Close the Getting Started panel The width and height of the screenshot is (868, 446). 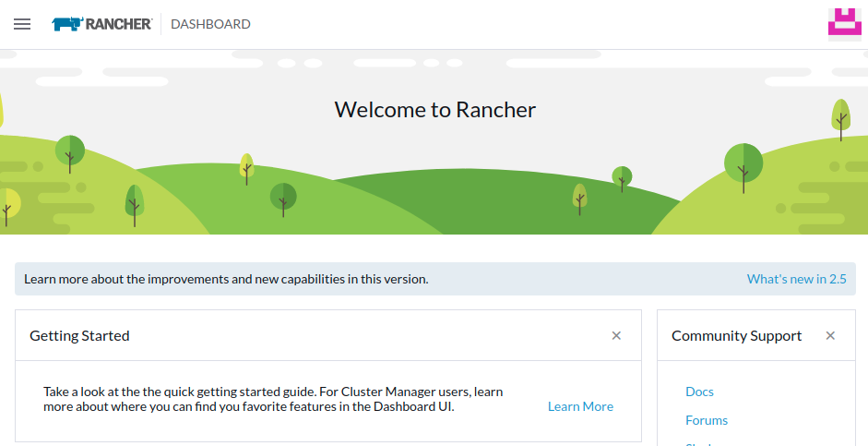pyautogui.click(x=616, y=336)
